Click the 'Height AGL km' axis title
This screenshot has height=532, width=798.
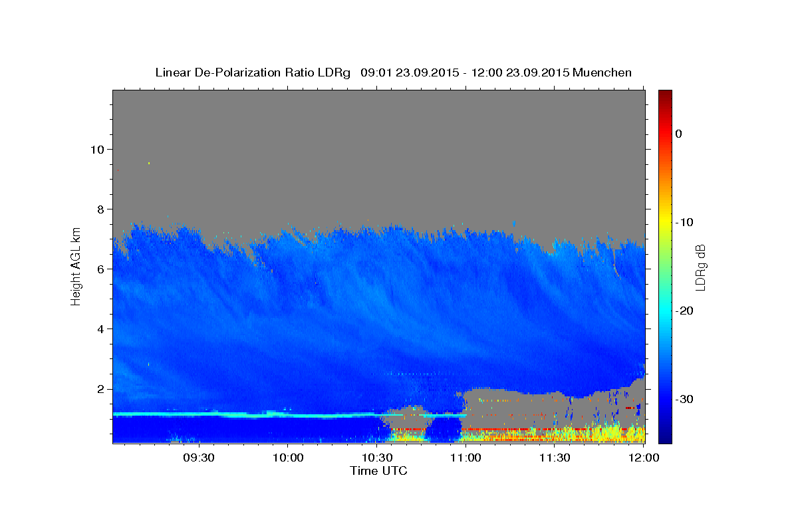coord(76,266)
